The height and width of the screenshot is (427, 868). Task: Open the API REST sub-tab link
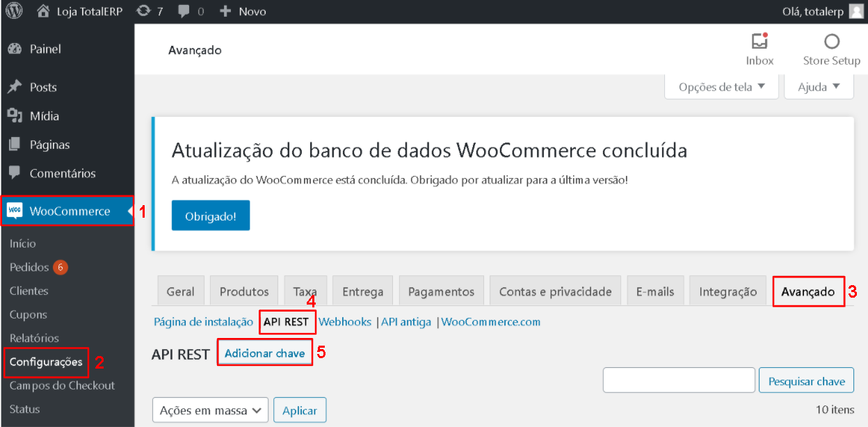point(286,322)
